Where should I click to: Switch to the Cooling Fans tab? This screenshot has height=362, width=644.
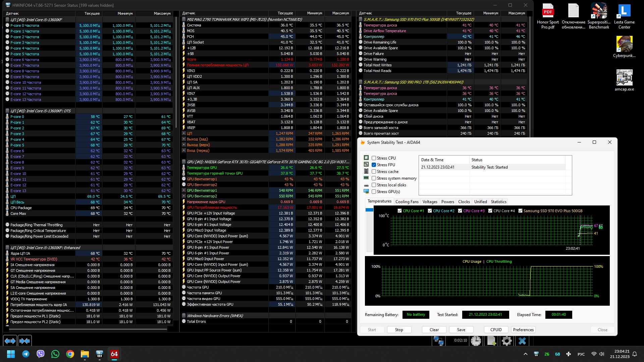click(x=407, y=202)
